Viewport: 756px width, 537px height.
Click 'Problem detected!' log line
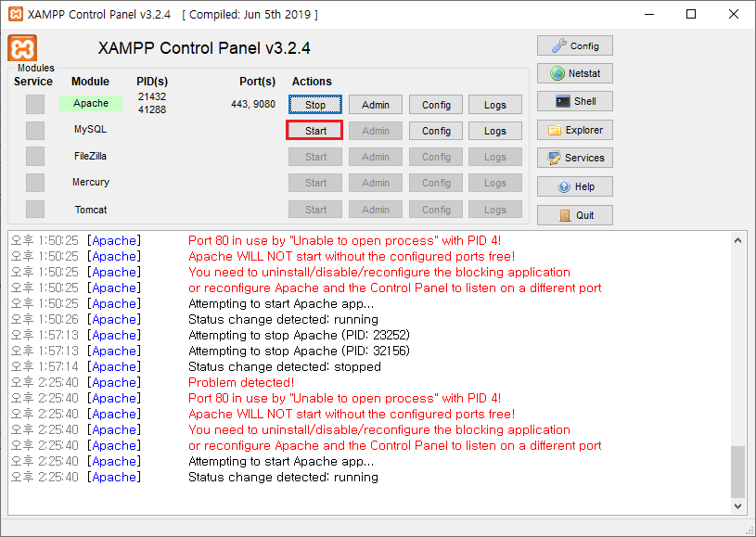click(x=241, y=382)
